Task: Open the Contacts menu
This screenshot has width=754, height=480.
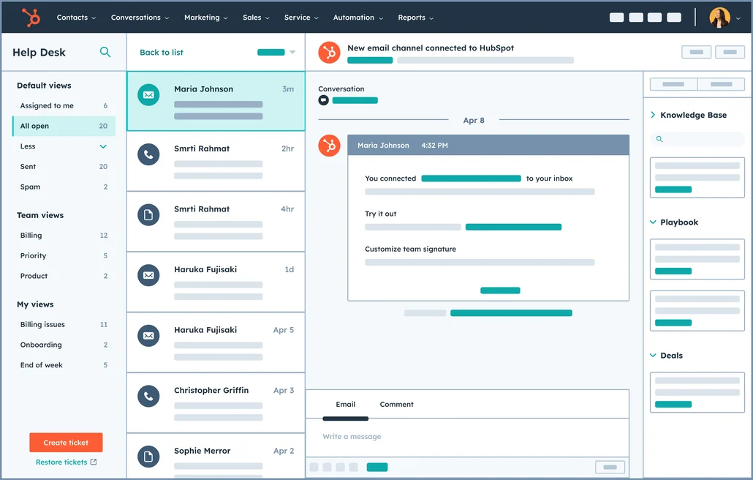Action: [x=76, y=17]
